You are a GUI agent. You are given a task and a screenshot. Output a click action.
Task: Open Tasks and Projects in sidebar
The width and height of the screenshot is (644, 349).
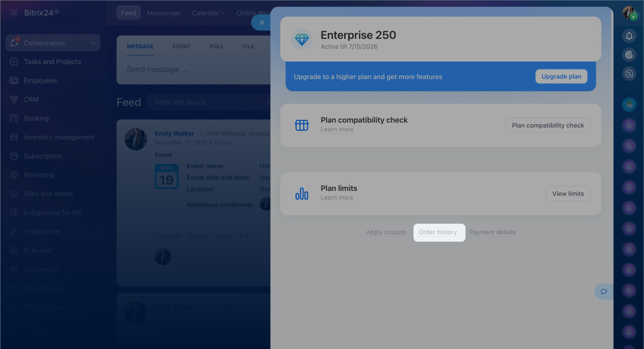click(52, 61)
